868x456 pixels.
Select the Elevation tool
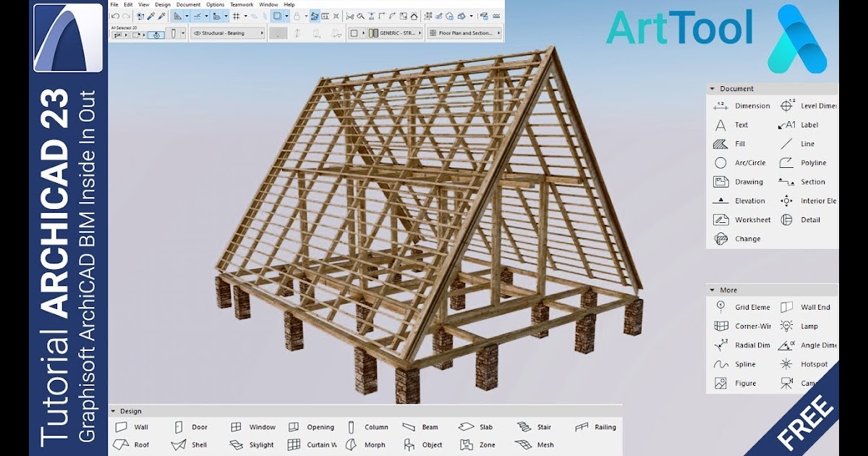coord(739,200)
